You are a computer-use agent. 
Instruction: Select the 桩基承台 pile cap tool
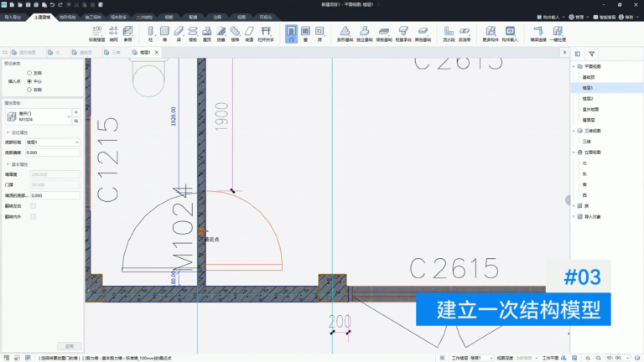(403, 34)
